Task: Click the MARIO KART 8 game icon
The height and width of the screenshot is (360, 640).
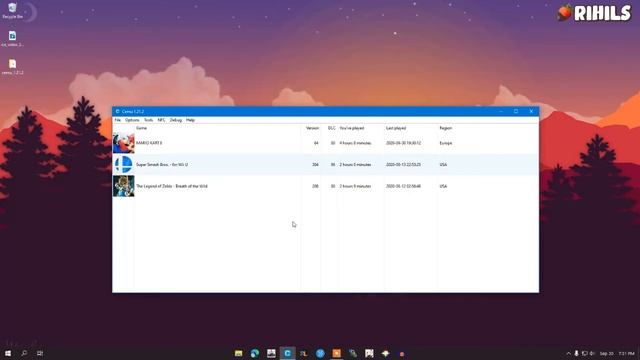Action: [x=123, y=143]
